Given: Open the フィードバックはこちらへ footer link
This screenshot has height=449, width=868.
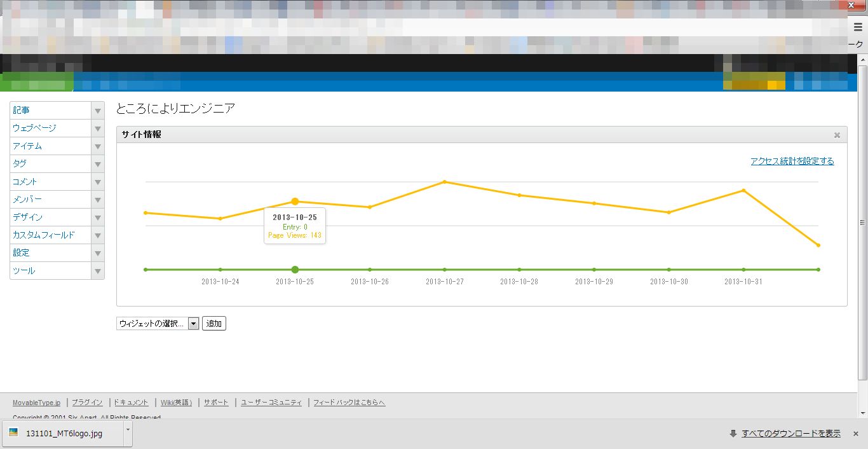Looking at the screenshot, I should [x=349, y=403].
